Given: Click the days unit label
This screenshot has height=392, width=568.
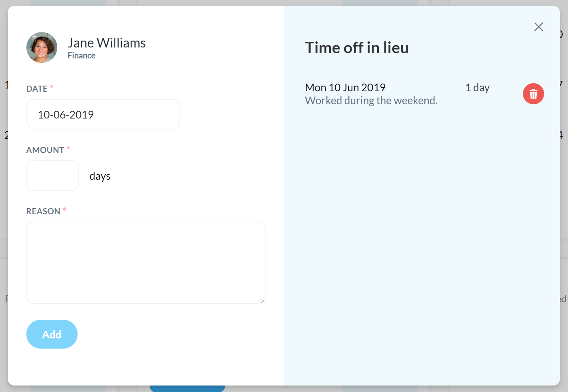Looking at the screenshot, I should tap(100, 176).
